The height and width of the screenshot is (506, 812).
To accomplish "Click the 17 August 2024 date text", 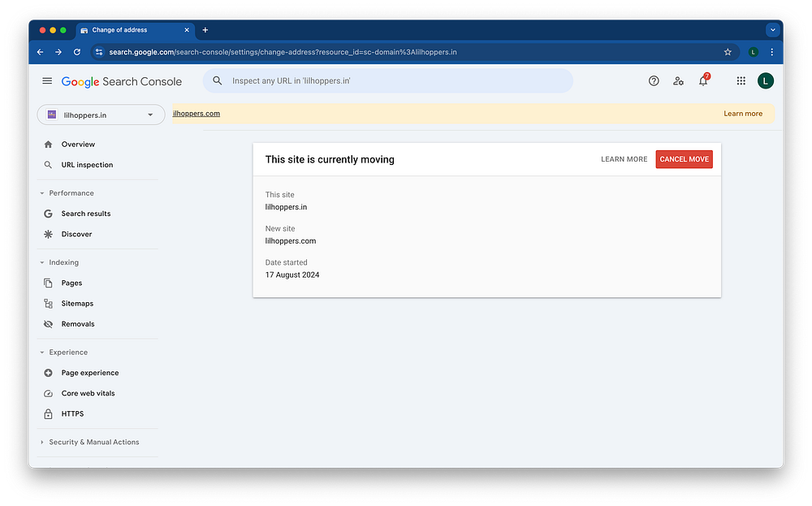I will coord(292,275).
